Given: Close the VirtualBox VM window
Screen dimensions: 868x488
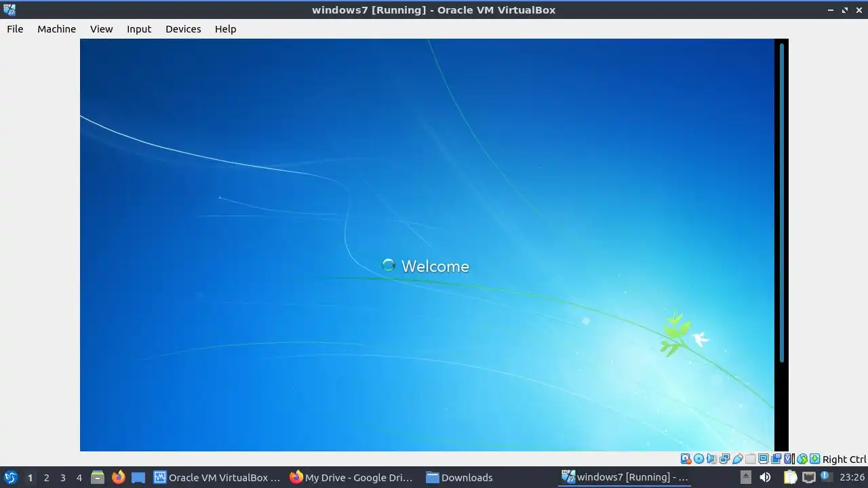Looking at the screenshot, I should pyautogui.click(x=859, y=10).
